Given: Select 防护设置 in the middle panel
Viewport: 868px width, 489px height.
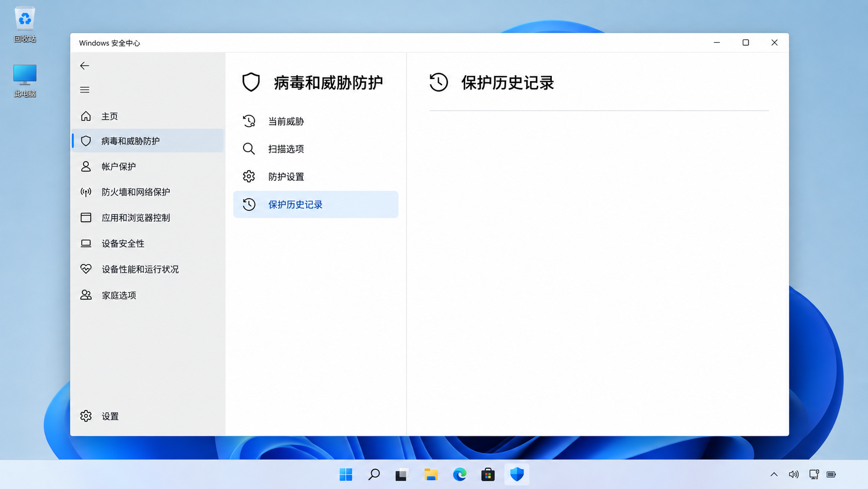Looking at the screenshot, I should click(x=316, y=177).
